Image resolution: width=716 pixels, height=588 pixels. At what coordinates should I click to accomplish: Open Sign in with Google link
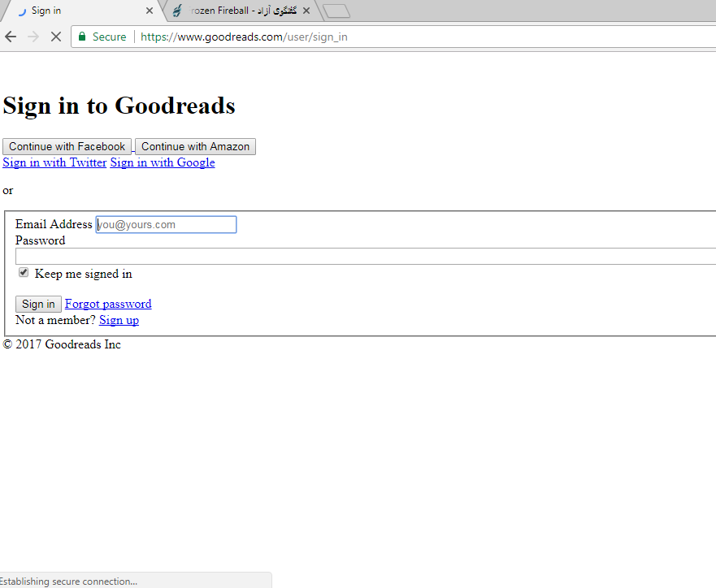163,162
